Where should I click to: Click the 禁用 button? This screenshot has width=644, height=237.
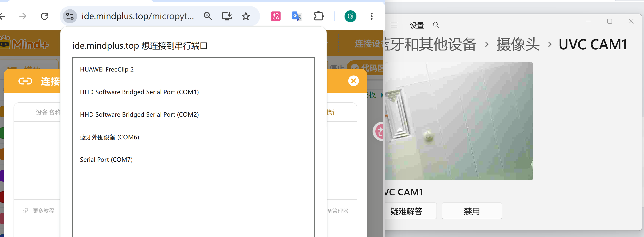point(472,211)
